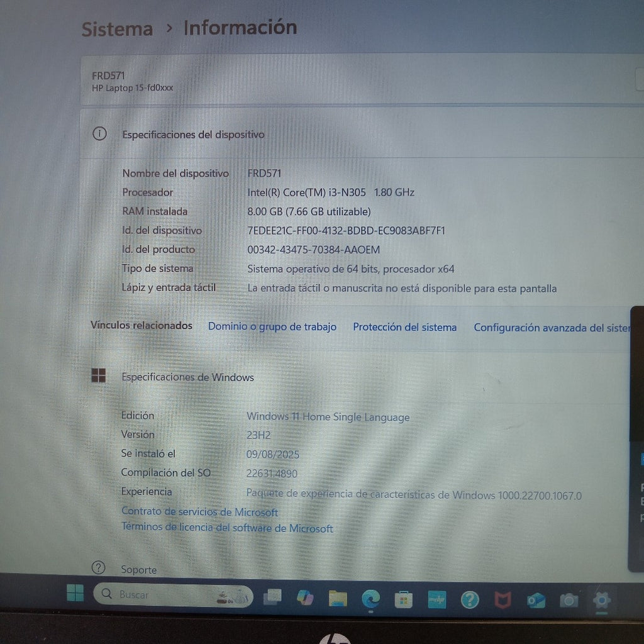Open Configuración avanzada del sistema link

[552, 328]
